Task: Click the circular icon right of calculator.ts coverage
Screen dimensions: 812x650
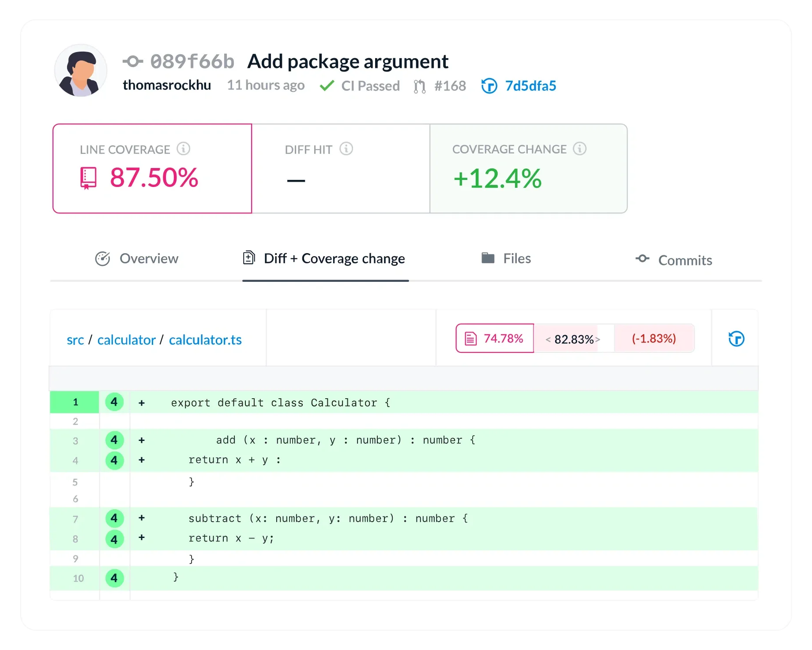Action: (x=736, y=339)
